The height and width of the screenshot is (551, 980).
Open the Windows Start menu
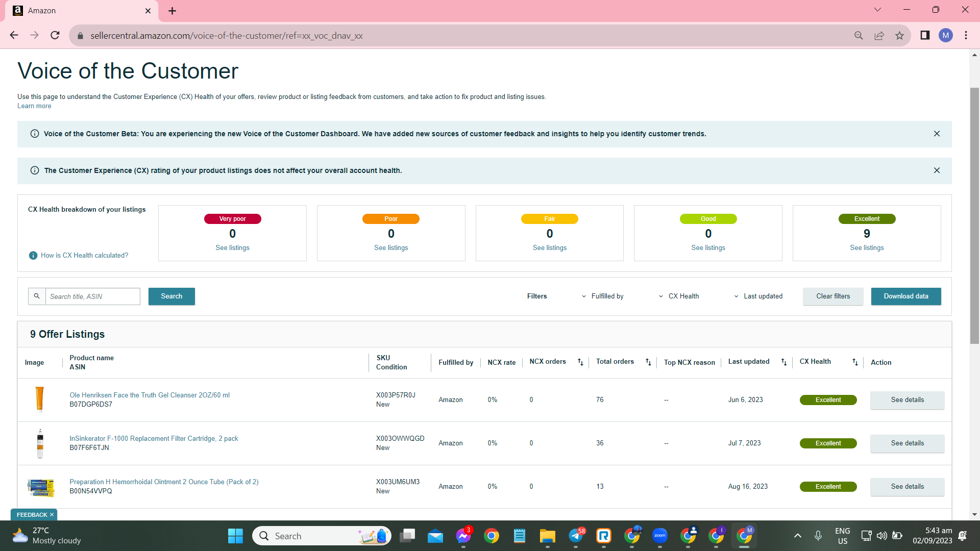[235, 536]
